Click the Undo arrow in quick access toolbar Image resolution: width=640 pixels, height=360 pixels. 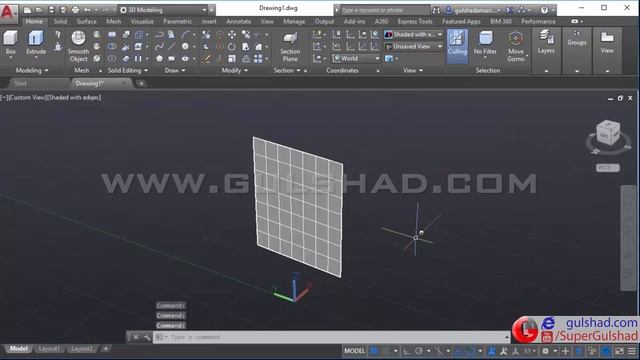click(x=87, y=10)
